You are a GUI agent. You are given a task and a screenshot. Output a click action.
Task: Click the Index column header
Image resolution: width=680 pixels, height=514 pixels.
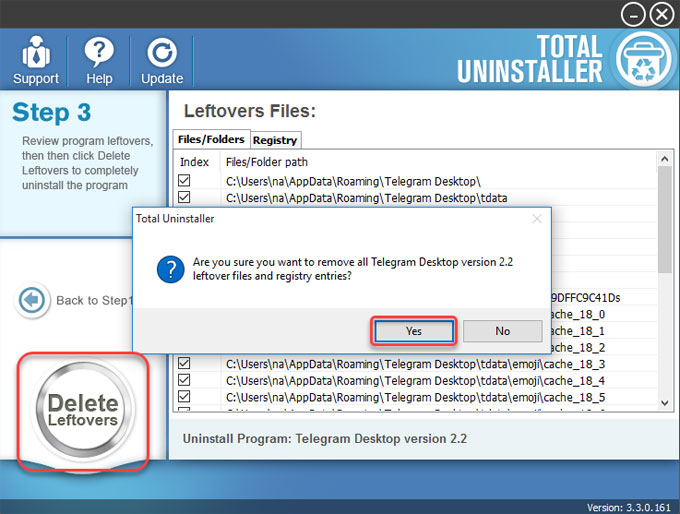tap(194, 162)
